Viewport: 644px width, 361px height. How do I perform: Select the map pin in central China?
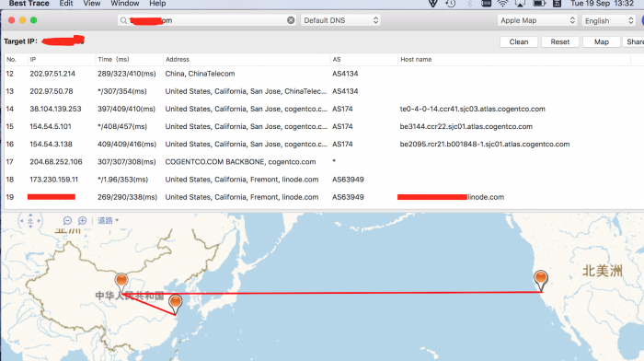[x=121, y=283]
